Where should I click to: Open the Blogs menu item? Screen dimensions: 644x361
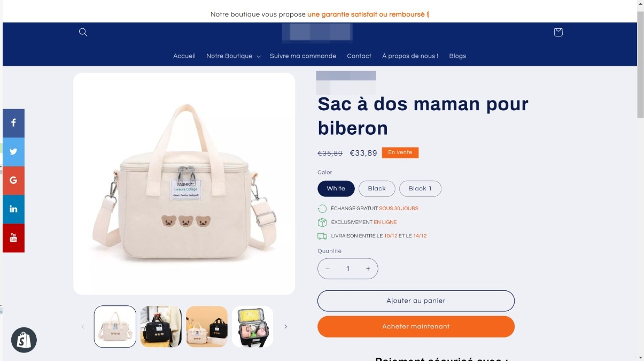pos(457,56)
